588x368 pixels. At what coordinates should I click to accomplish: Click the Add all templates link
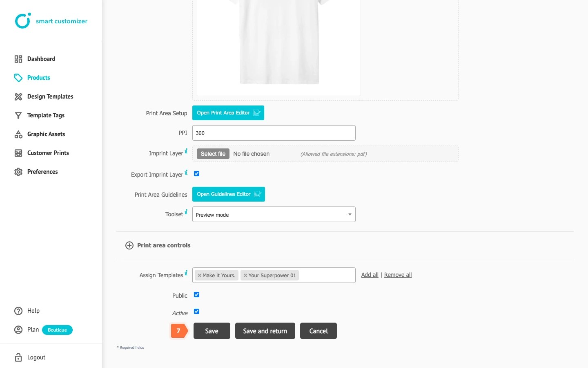coord(370,275)
